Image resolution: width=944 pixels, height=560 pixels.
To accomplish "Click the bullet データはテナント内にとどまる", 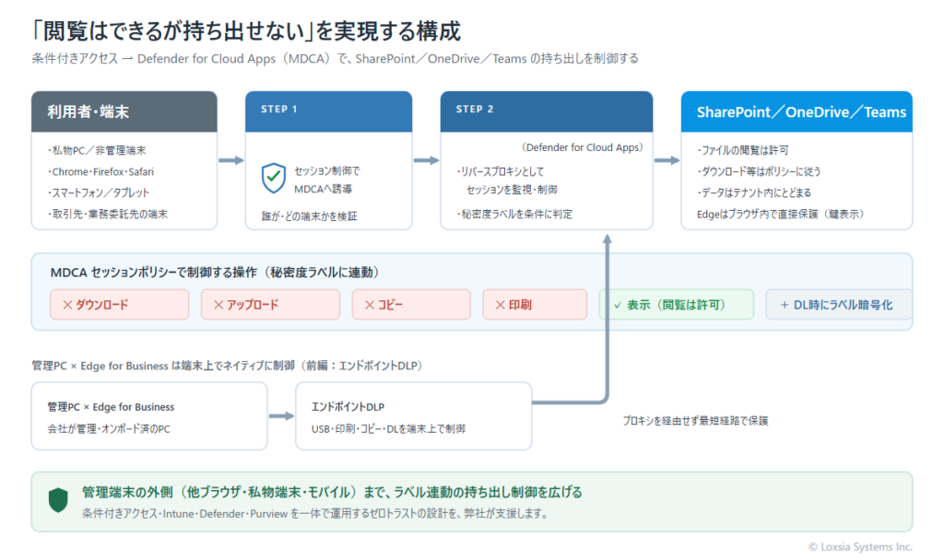I will click(754, 192).
